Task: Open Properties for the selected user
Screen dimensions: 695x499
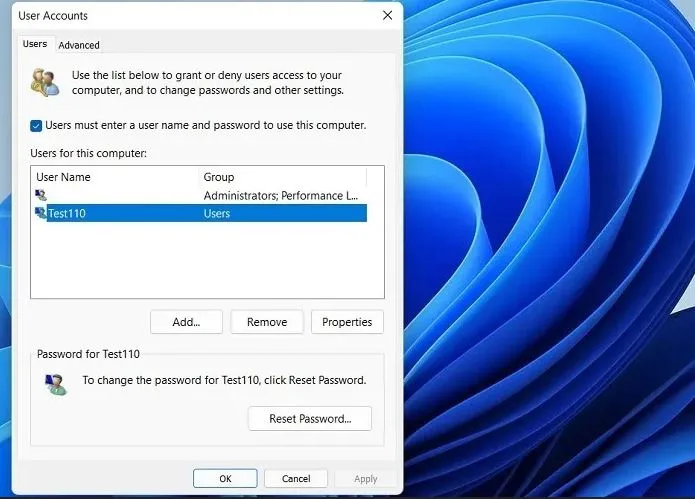Action: pyautogui.click(x=347, y=322)
